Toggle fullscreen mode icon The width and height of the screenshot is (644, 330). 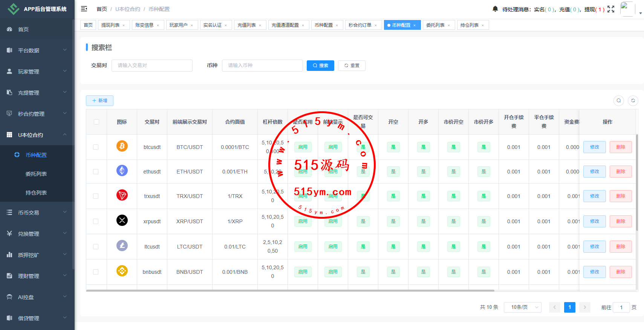click(x=611, y=9)
